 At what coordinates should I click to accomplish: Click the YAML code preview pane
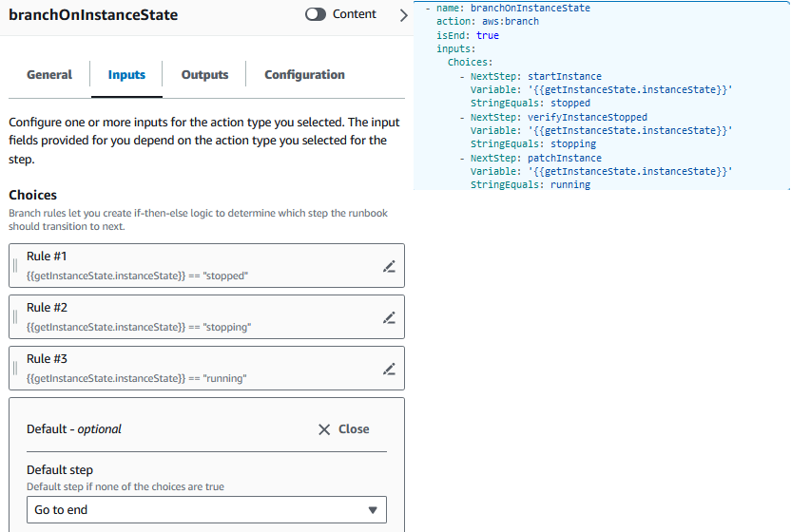tap(603, 95)
